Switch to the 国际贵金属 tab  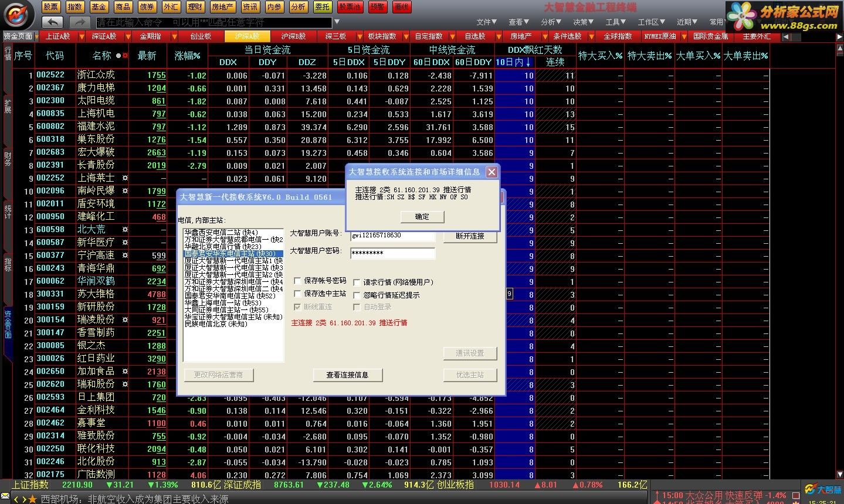[711, 36]
